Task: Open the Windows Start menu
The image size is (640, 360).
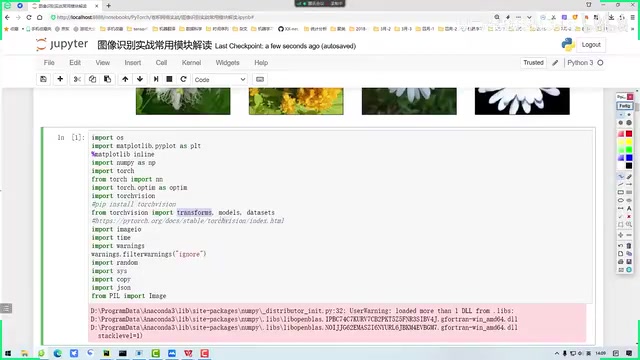Action: (x=8, y=353)
